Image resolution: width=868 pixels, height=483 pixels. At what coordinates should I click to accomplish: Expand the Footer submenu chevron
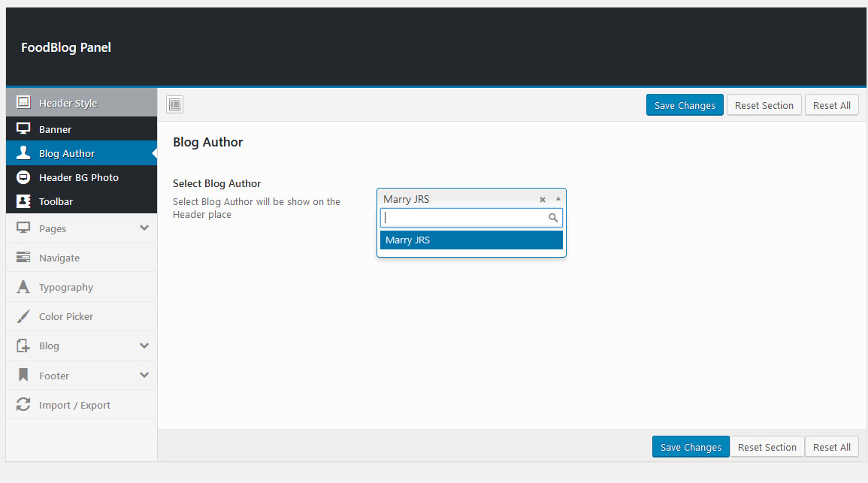[144, 375]
